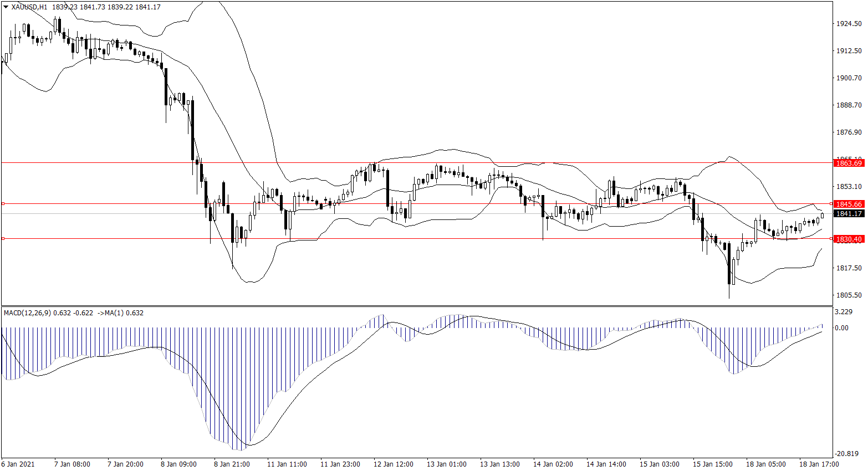Click the black 1841.17 current price tag
The image size is (868, 471).
point(849,213)
